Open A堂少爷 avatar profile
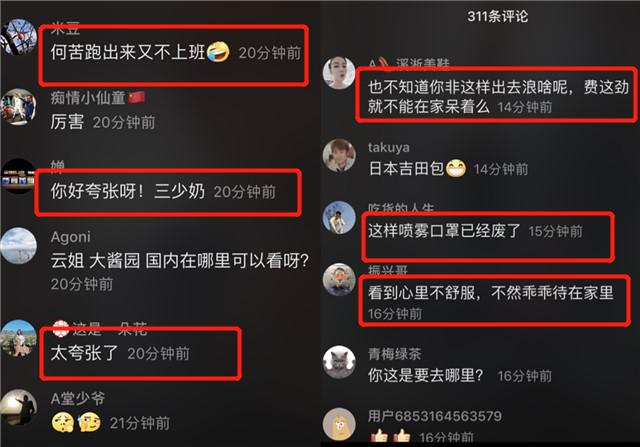The width and height of the screenshot is (640, 447). (18, 407)
